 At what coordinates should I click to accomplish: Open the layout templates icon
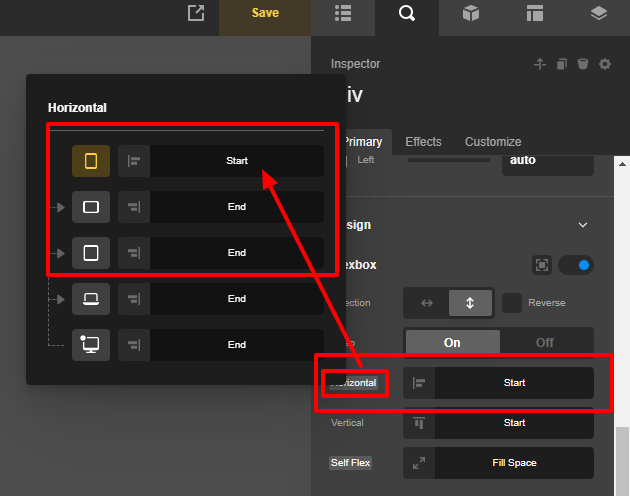[534, 13]
